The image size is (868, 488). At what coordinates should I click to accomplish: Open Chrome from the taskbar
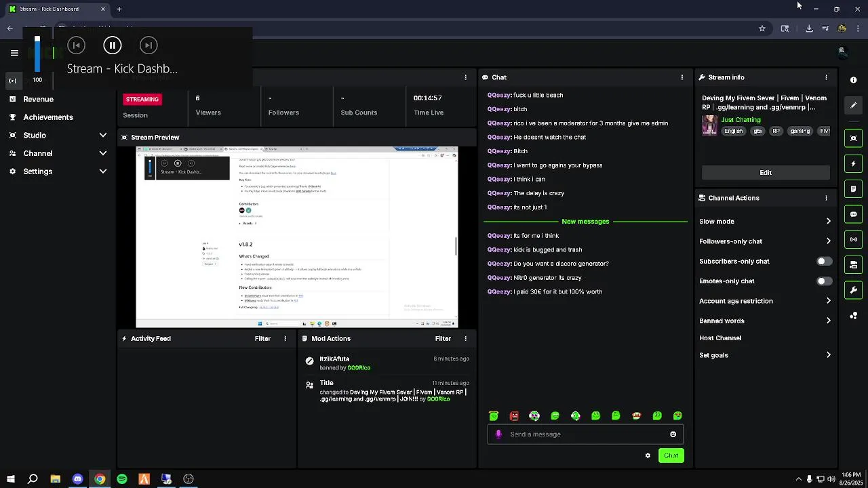[100, 479]
